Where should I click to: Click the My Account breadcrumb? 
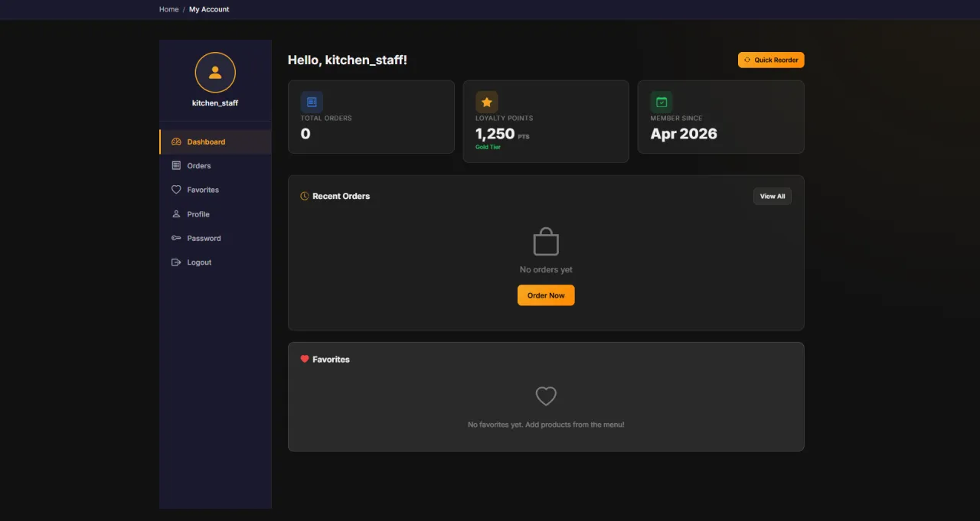point(209,9)
